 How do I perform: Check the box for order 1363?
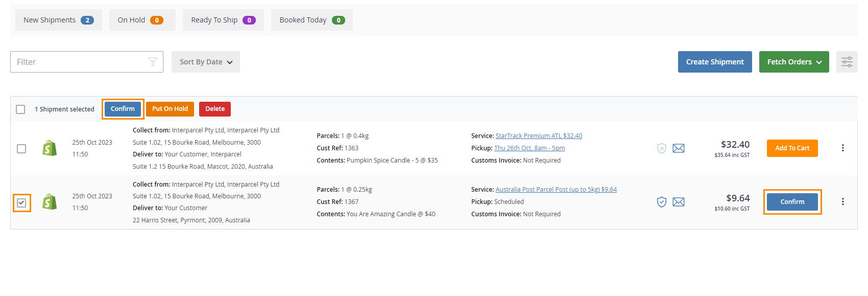[x=21, y=149]
